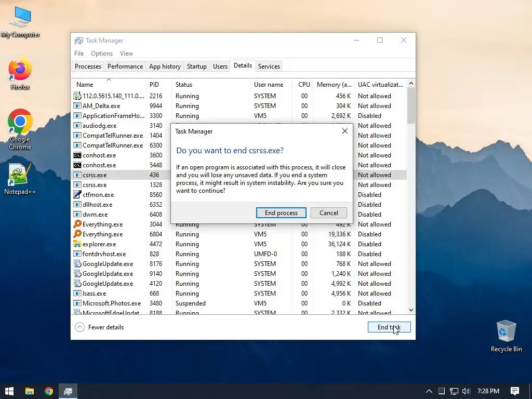Select Everything.exe PID 6804 search icon
532x399 pixels.
[77, 234]
